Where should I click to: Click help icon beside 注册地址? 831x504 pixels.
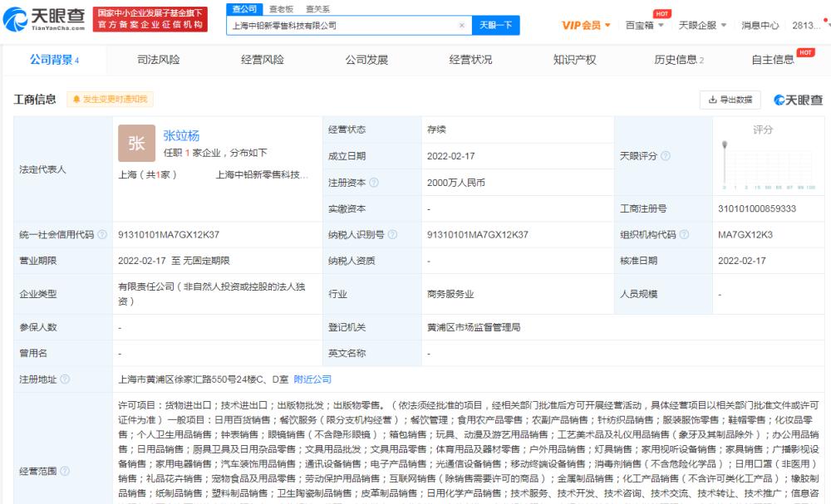tap(65, 379)
